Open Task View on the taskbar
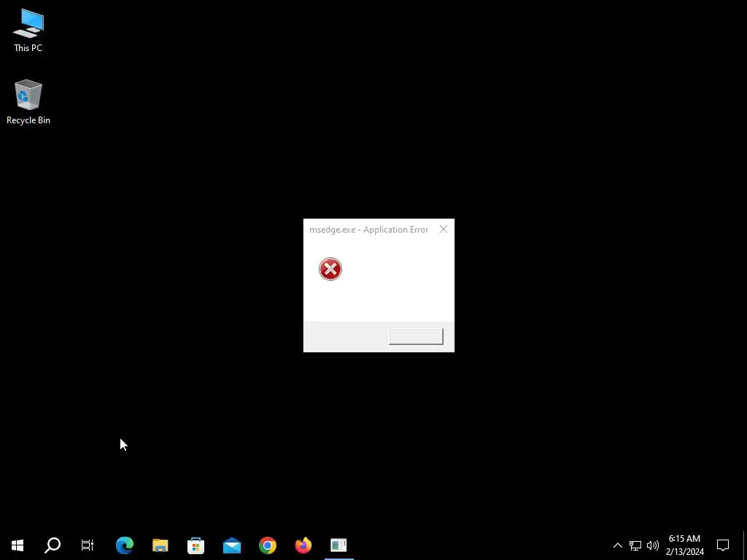747x560 pixels. click(88, 545)
